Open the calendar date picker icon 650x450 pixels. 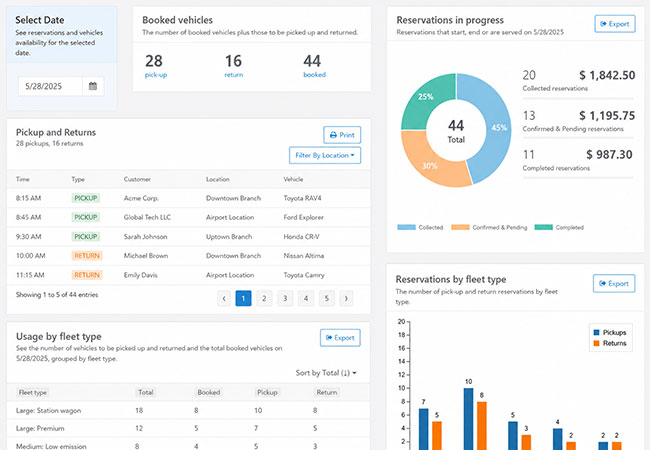point(93,86)
